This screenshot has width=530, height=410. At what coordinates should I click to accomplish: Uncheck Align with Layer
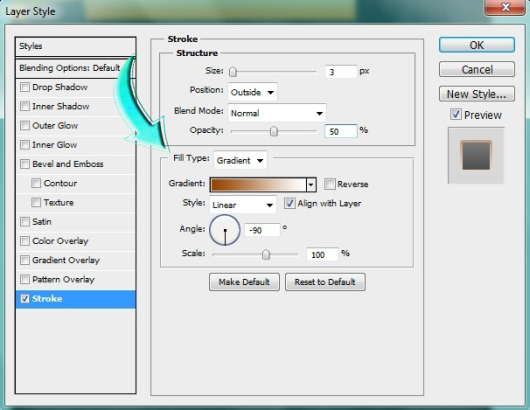point(289,203)
